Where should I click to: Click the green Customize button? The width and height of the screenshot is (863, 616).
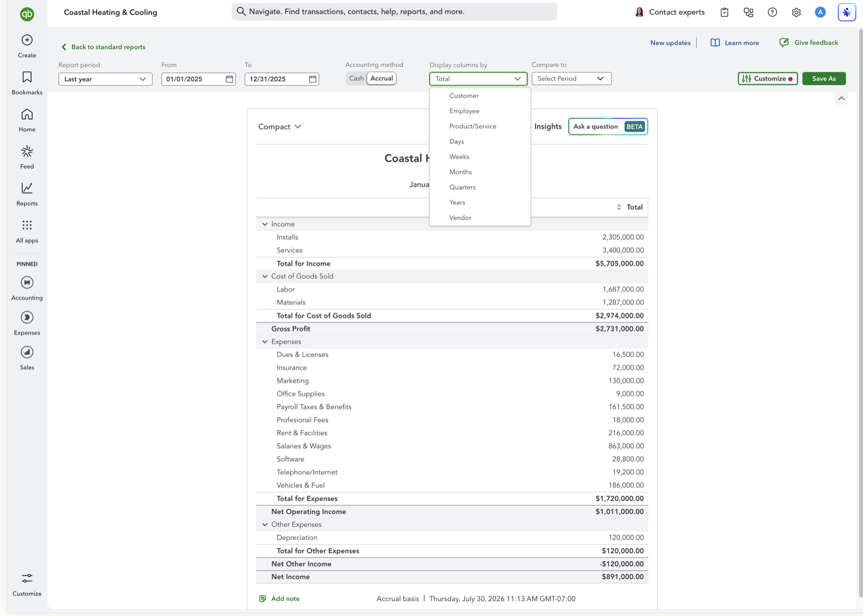[767, 78]
